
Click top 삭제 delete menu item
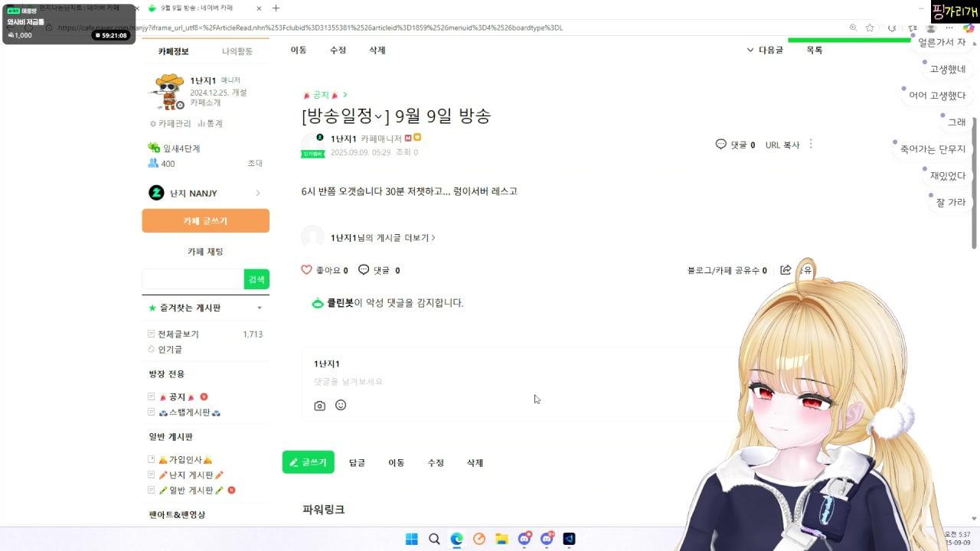(377, 50)
